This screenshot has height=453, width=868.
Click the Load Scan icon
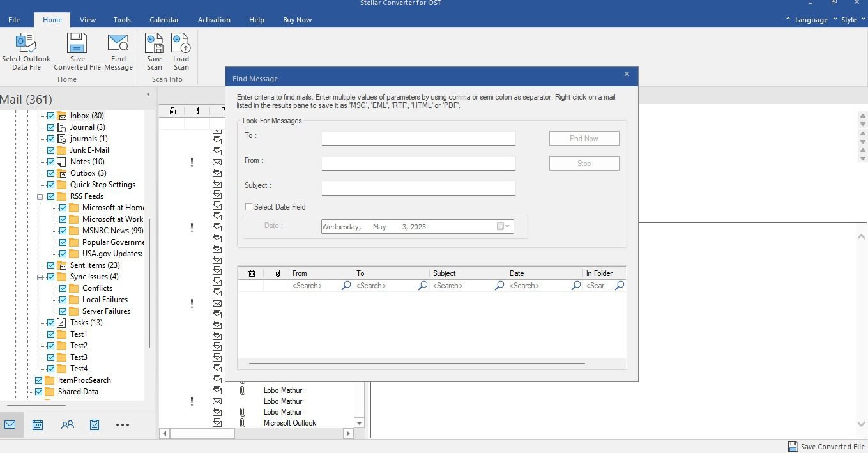(x=181, y=43)
